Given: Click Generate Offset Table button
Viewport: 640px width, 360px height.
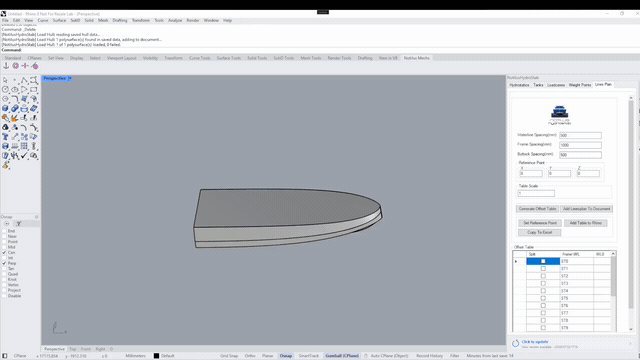Looking at the screenshot, I should [x=537, y=209].
